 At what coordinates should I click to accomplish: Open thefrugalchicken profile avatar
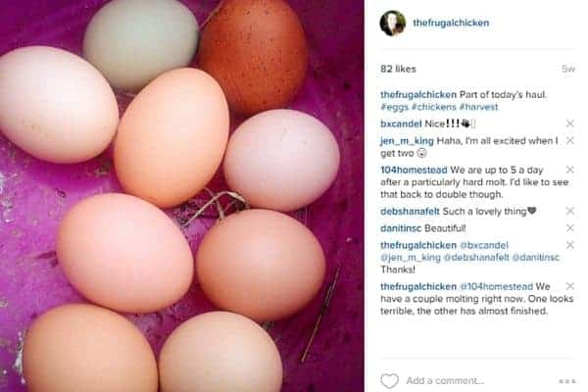pyautogui.click(x=393, y=23)
